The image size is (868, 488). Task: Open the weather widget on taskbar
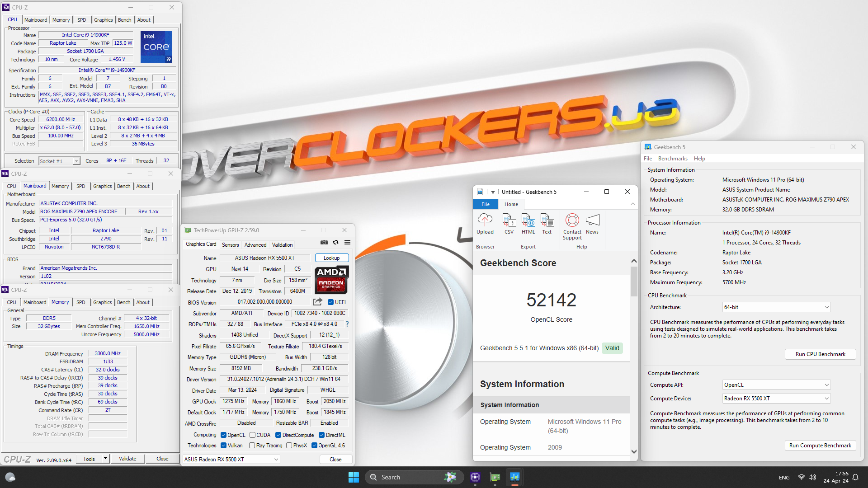click(x=10, y=477)
